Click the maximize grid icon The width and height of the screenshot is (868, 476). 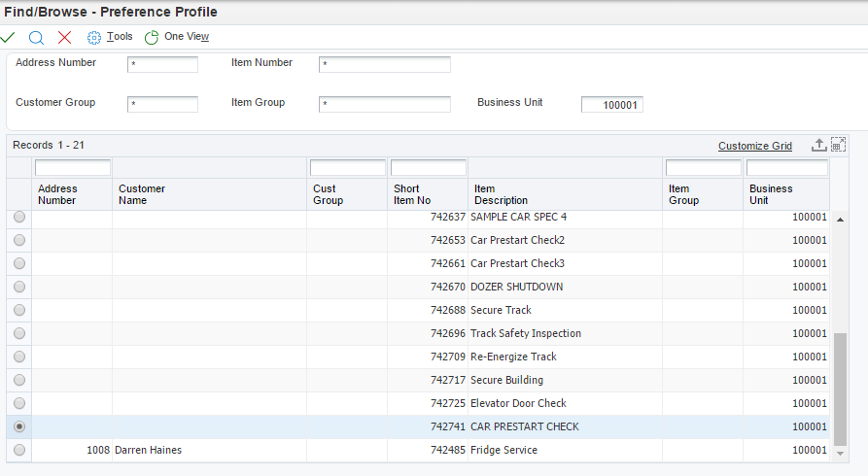point(838,145)
